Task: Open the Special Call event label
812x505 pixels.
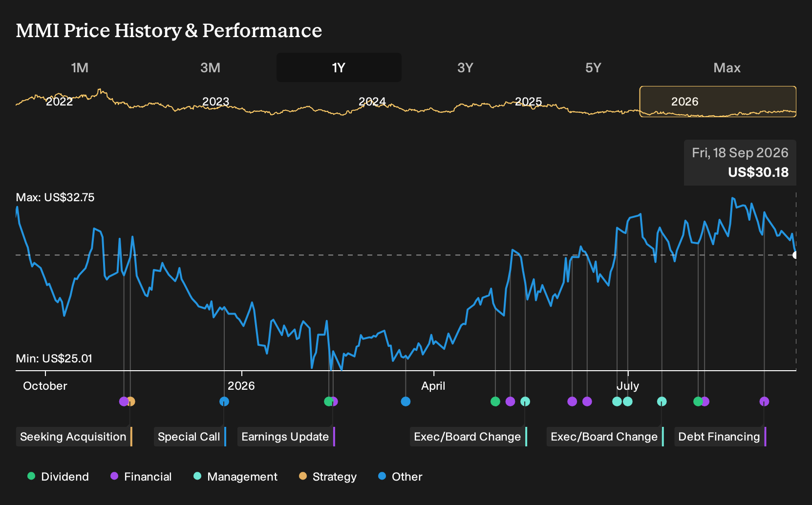Action: tap(190, 437)
